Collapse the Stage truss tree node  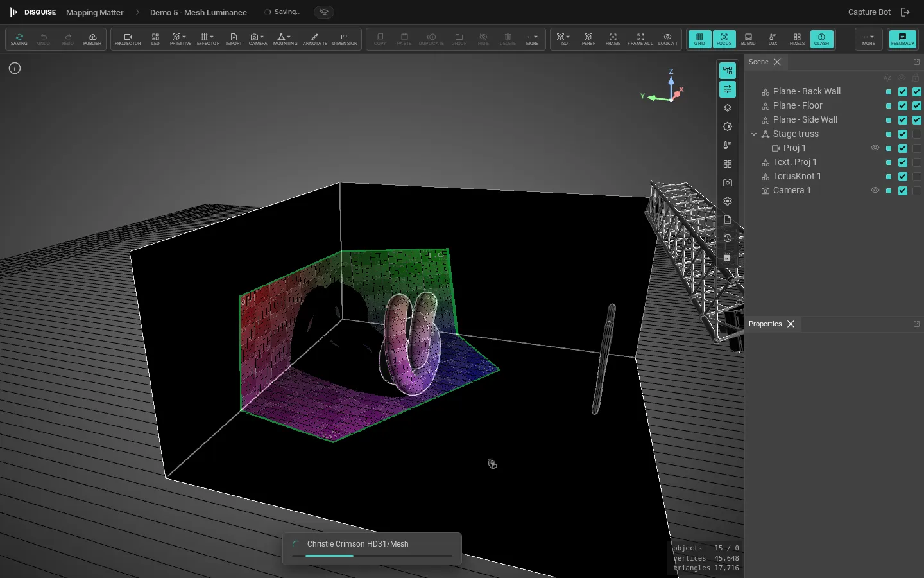(754, 134)
